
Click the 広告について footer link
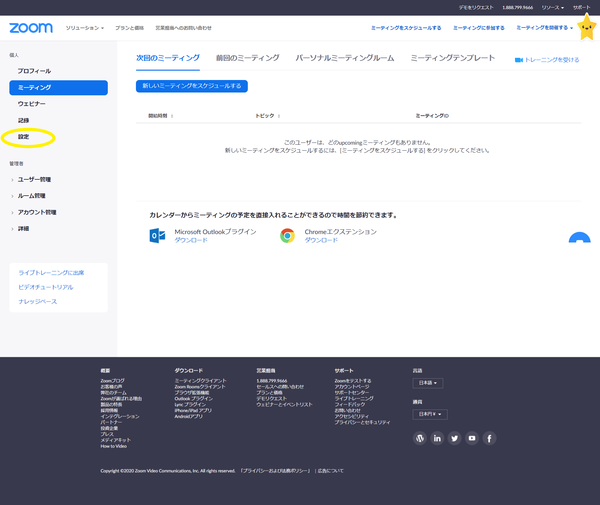point(331,471)
